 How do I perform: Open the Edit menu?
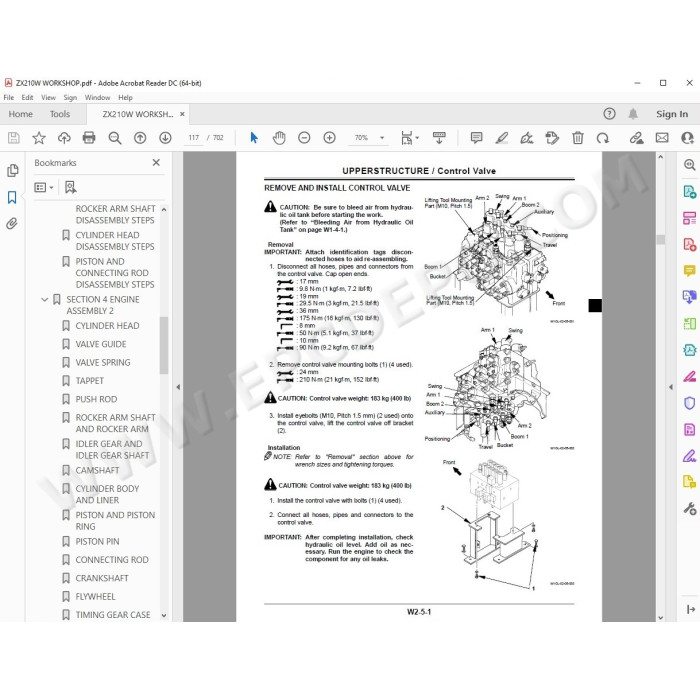[x=27, y=97]
